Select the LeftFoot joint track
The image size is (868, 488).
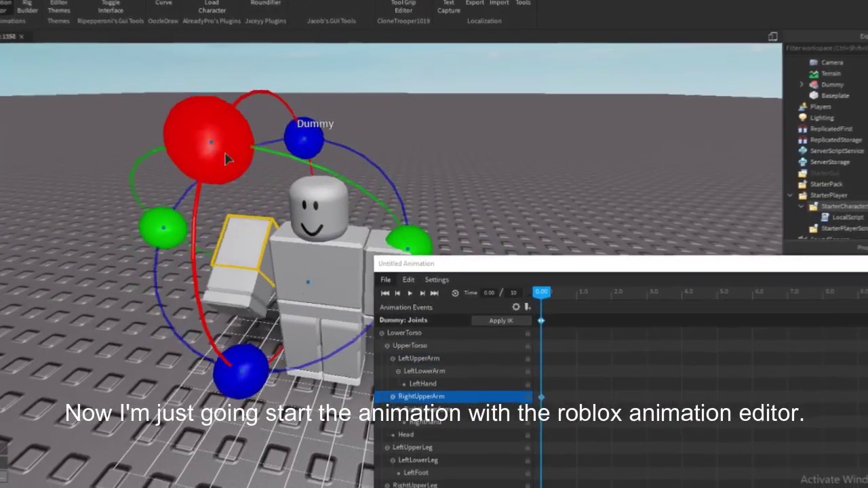416,473
